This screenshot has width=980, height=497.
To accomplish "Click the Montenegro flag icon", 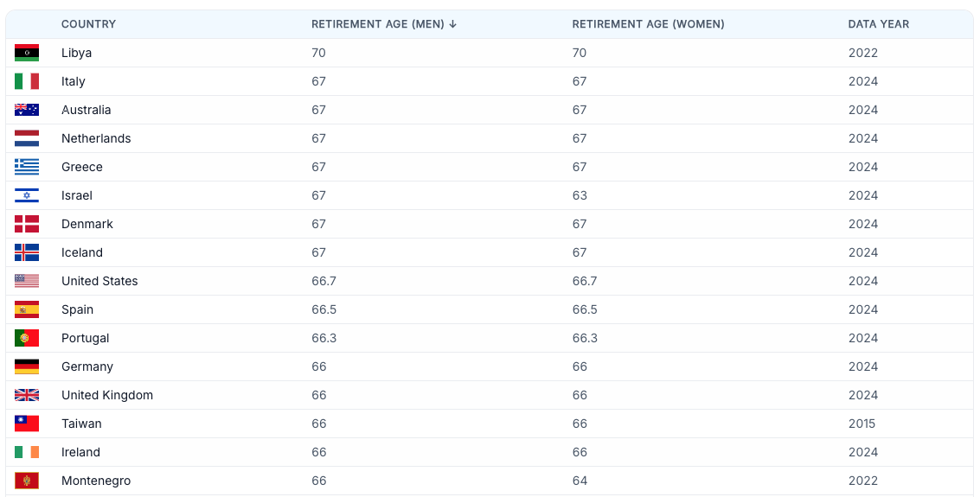I will 27,481.
